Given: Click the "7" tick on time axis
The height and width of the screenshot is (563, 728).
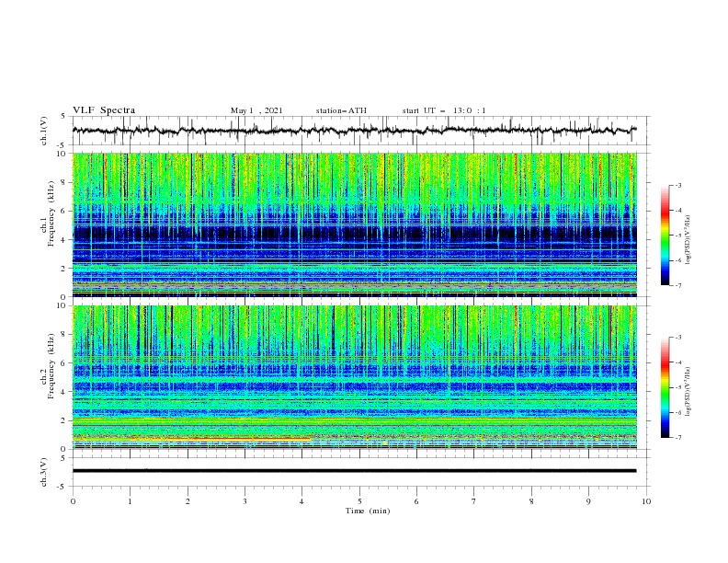Looking at the screenshot, I should click(x=474, y=501).
